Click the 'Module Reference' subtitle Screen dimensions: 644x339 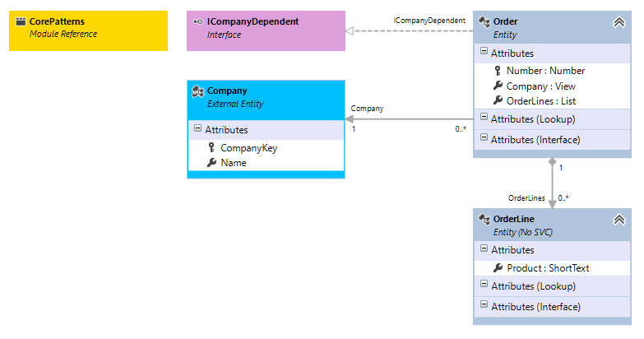(63, 34)
